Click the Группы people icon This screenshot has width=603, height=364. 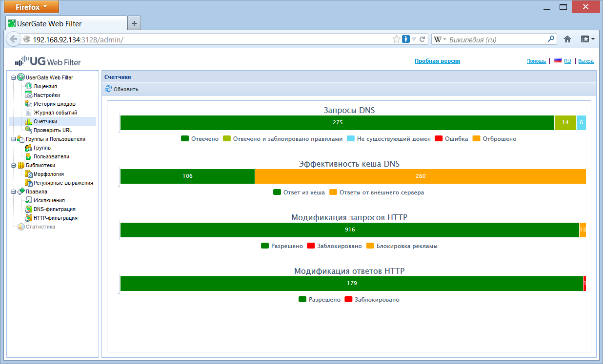28,148
